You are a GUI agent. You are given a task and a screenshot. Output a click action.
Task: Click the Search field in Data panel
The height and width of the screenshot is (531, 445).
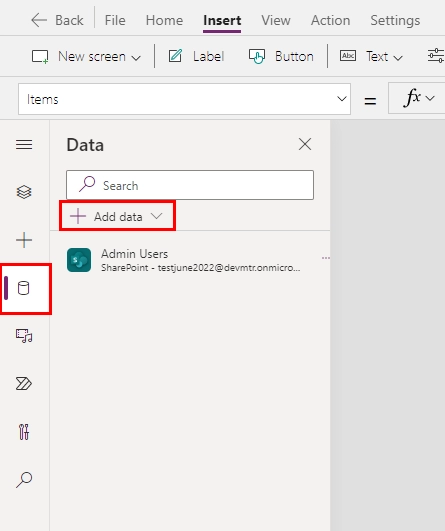[190, 185]
